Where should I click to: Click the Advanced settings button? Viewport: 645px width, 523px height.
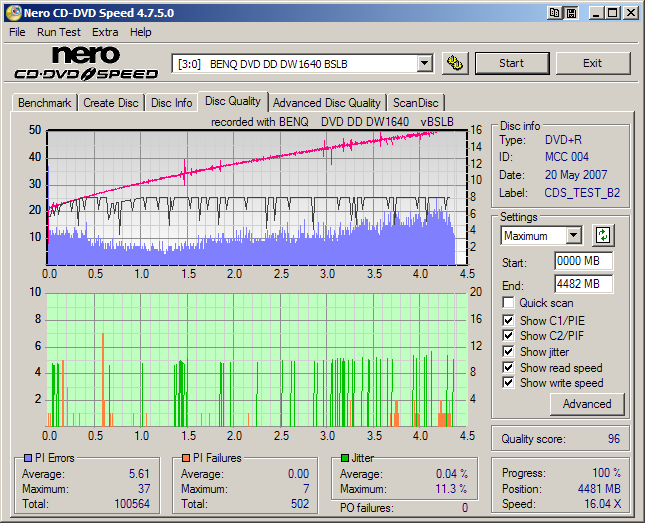pos(587,404)
